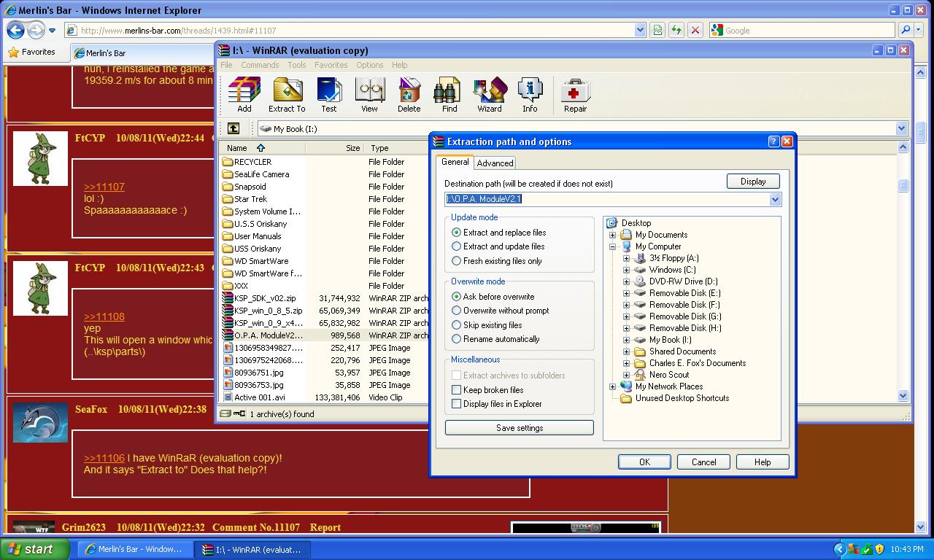Select the 80936751.jpg image file
The width and height of the screenshot is (934, 560).
[252, 373]
